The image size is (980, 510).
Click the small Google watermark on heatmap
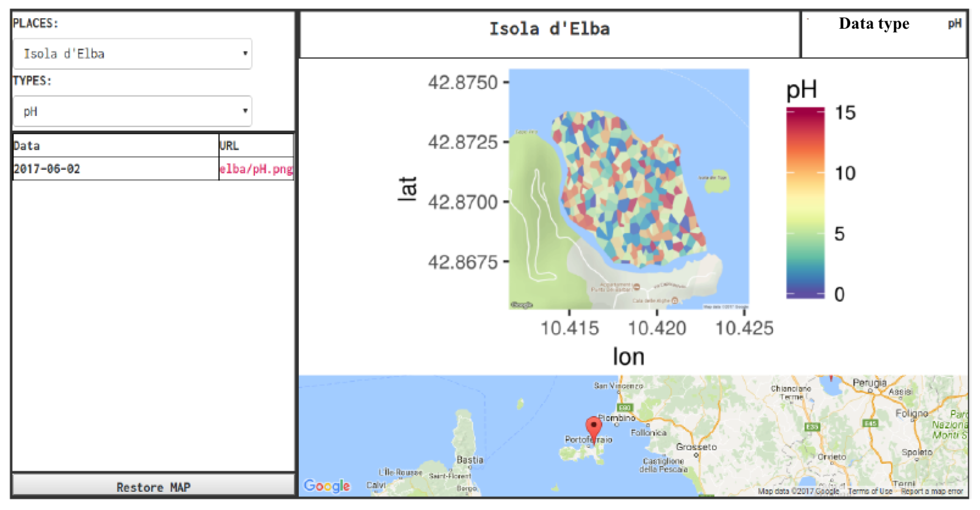coord(521,305)
